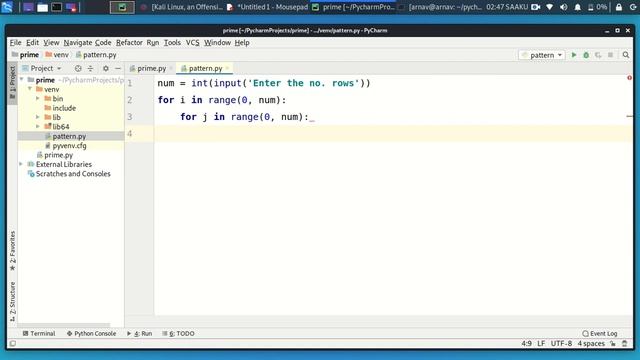The height and width of the screenshot is (360, 640).
Task: Click the read-only lock icon in status bar
Action: 613,344
